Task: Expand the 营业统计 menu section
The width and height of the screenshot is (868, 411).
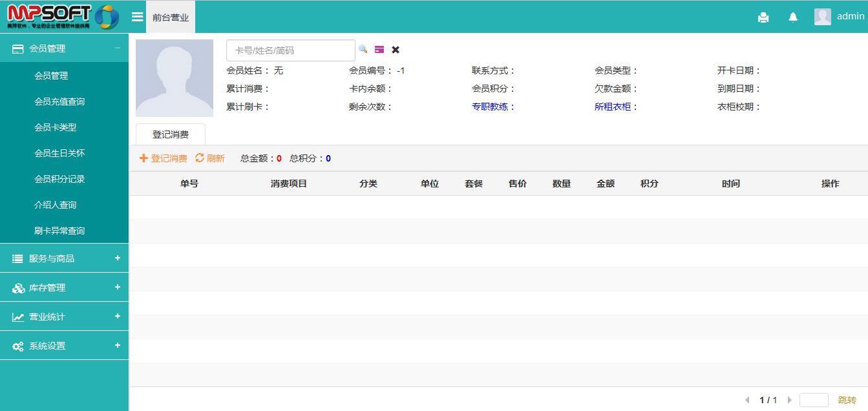Action: 118,317
